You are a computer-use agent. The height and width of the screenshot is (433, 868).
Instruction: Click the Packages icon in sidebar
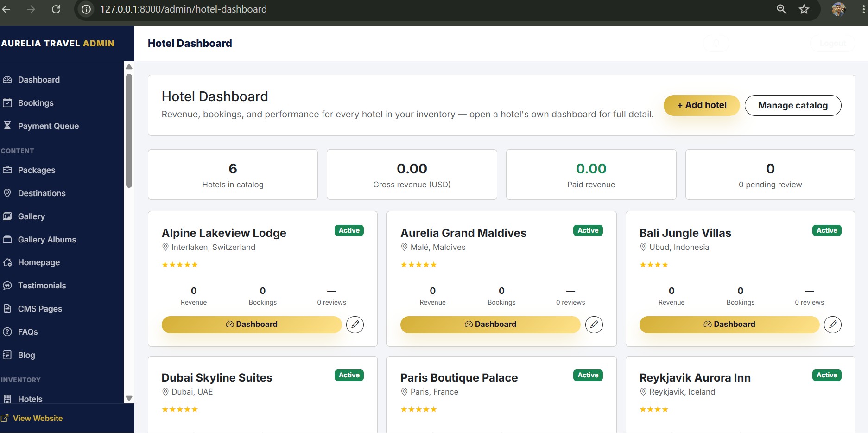click(x=7, y=170)
